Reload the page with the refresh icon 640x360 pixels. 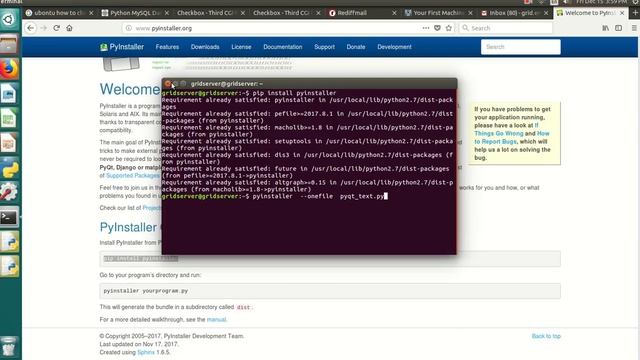[56, 28]
